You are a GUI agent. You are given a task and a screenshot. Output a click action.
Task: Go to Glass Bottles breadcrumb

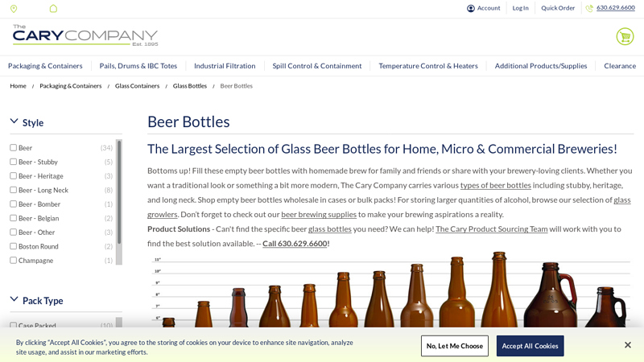(x=190, y=86)
